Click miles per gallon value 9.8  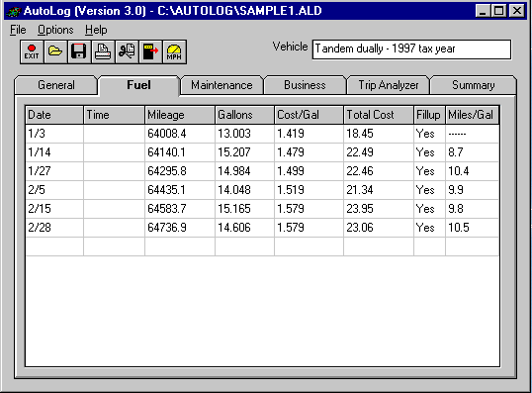point(473,209)
